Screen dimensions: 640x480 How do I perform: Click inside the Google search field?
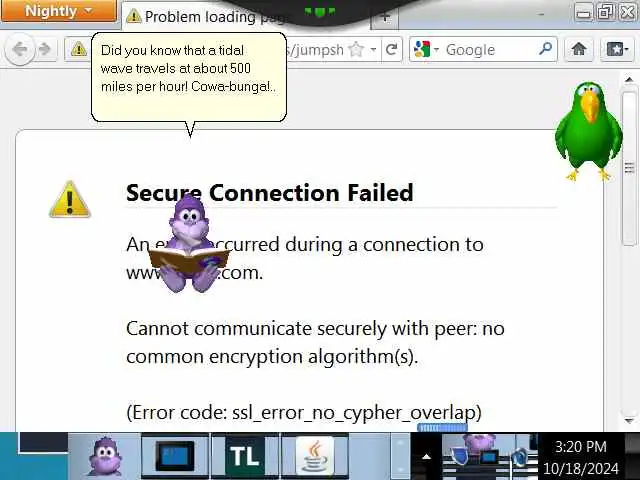point(490,50)
